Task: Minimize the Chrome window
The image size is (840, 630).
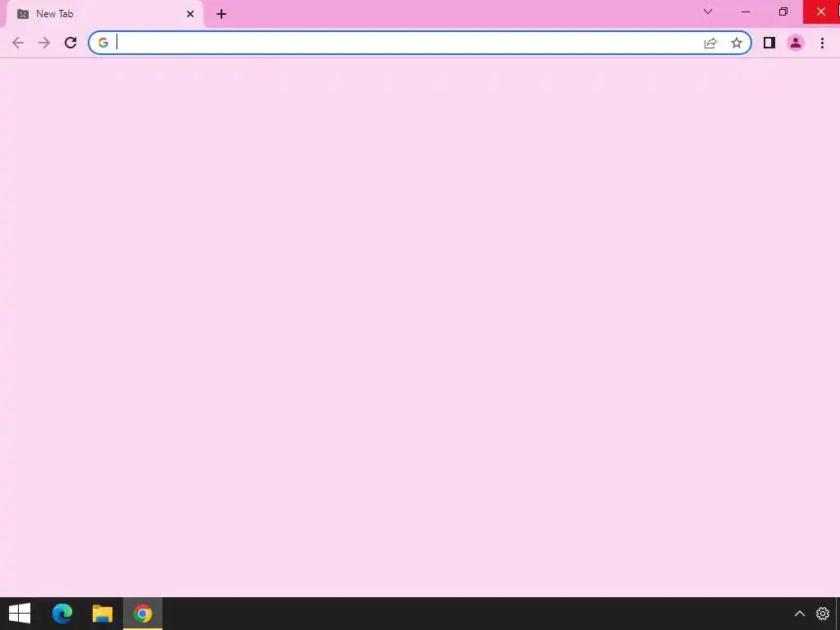Action: click(746, 11)
